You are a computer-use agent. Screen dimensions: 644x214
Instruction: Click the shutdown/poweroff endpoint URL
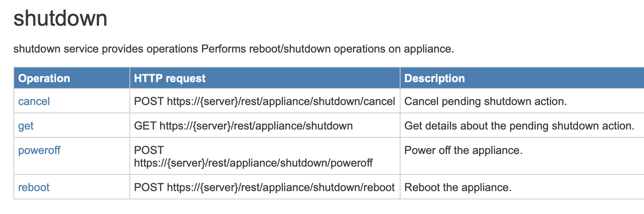[253, 163]
